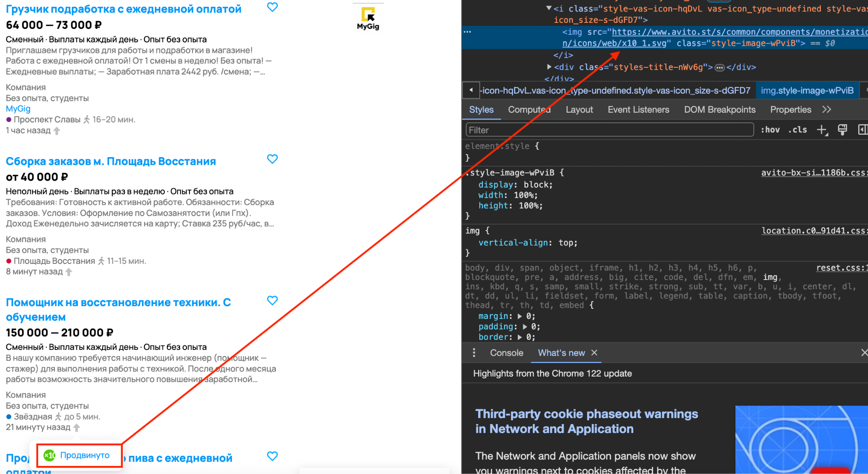Image resolution: width=868 pixels, height=474 pixels.
Task: Favorite the Помощник на восстановление техники heart
Action: [x=272, y=301]
